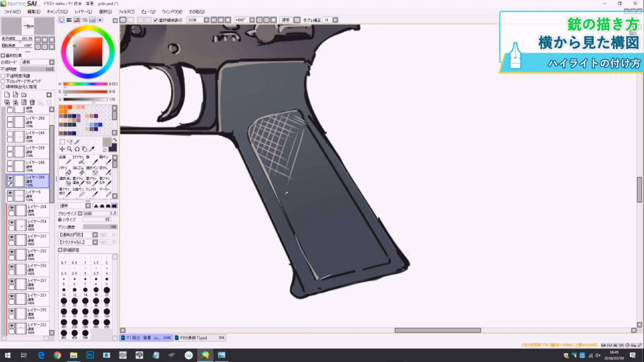
Task: Click the hue (H) slider bar
Action: click(x=85, y=84)
